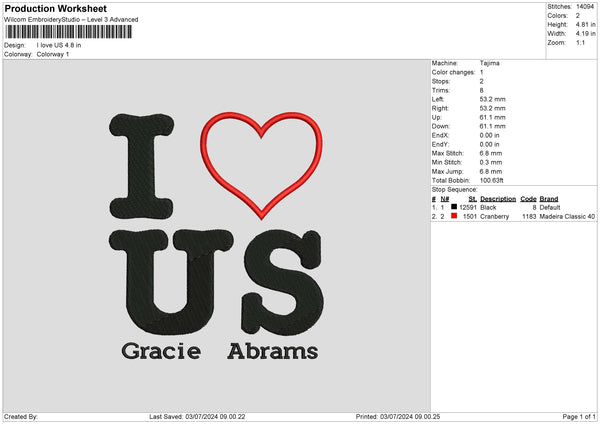Click the large letter U in the design

[171, 282]
